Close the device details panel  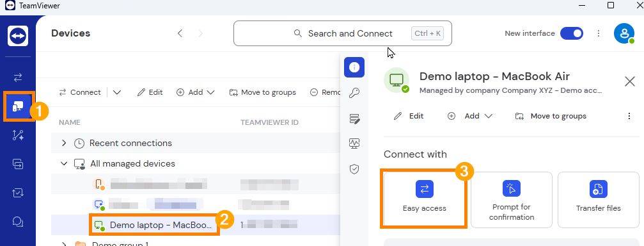(x=630, y=81)
